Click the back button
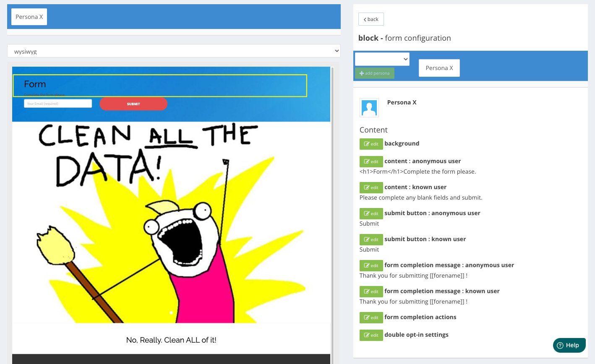Image resolution: width=595 pixels, height=364 pixels. pos(371,19)
